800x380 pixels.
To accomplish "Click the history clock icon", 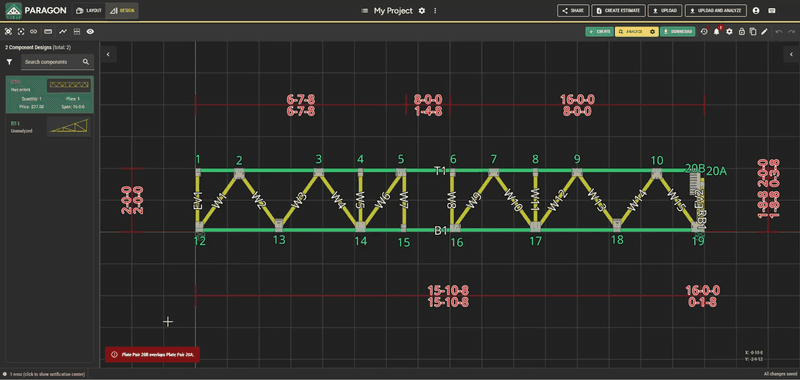I will tap(704, 32).
